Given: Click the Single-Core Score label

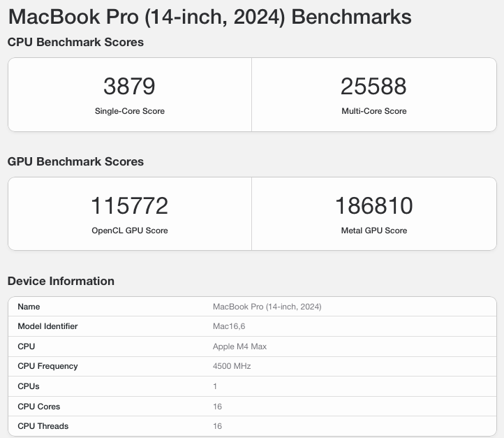Looking at the screenshot, I should 130,111.
